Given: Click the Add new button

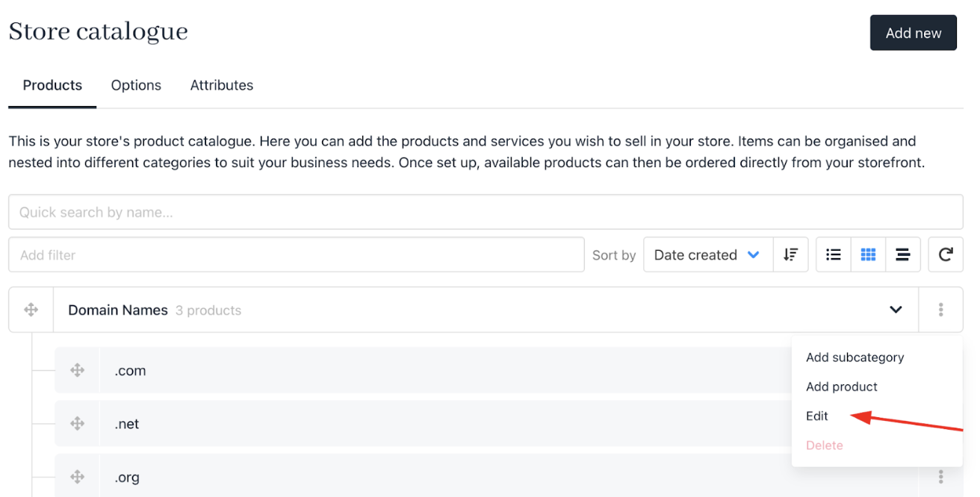Looking at the screenshot, I should 914,33.
